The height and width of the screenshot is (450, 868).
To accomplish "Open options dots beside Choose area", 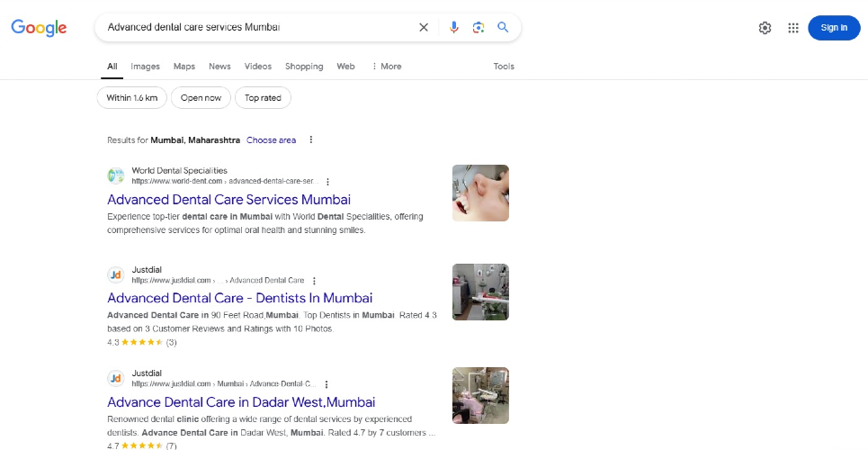I will coord(311,139).
